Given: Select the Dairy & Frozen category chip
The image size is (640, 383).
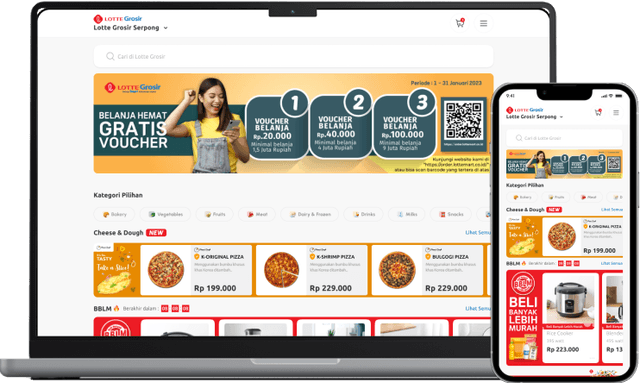Looking at the screenshot, I should (x=310, y=214).
